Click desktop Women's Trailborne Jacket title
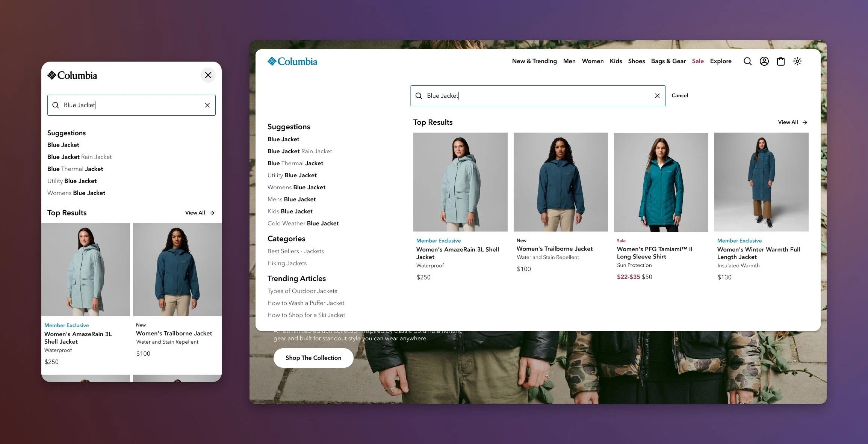 click(x=555, y=249)
